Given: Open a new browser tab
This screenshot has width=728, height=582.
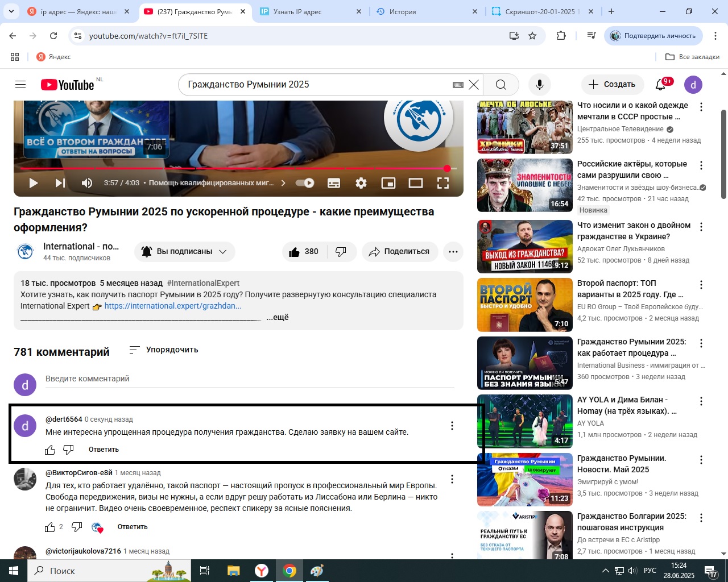Looking at the screenshot, I should point(611,11).
